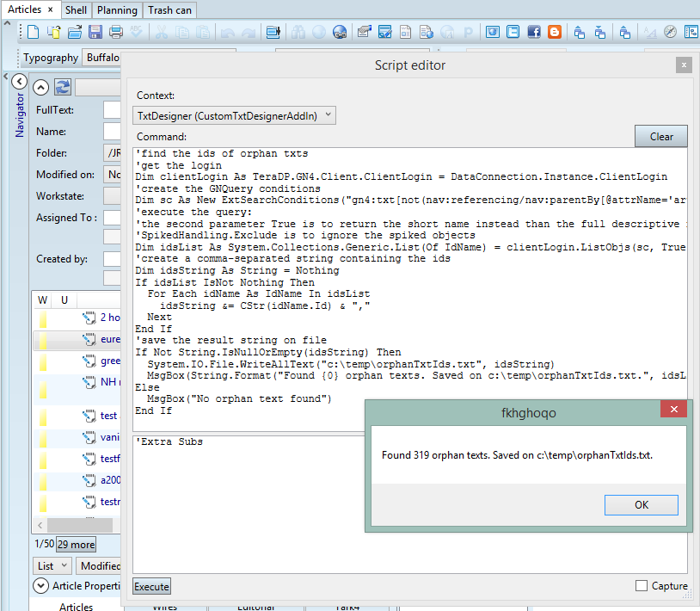
Task: Click the Articles label at panel bottom
Action: [x=77, y=606]
